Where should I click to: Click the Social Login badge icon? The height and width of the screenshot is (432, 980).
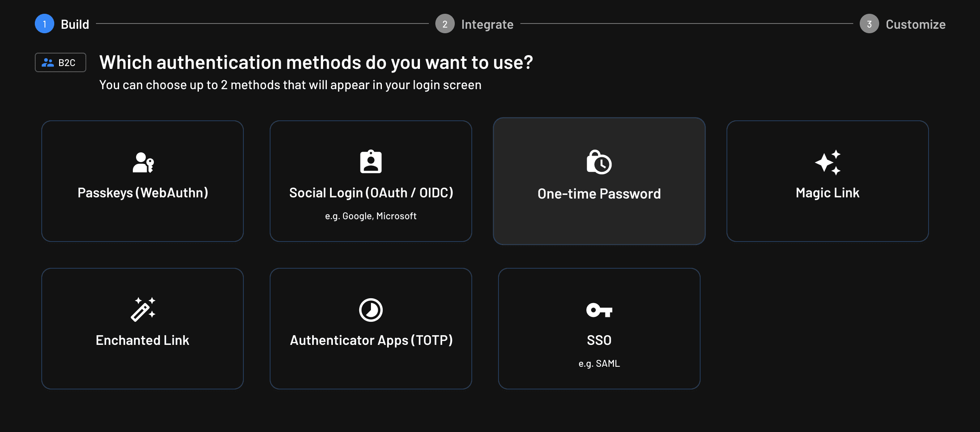point(371,162)
